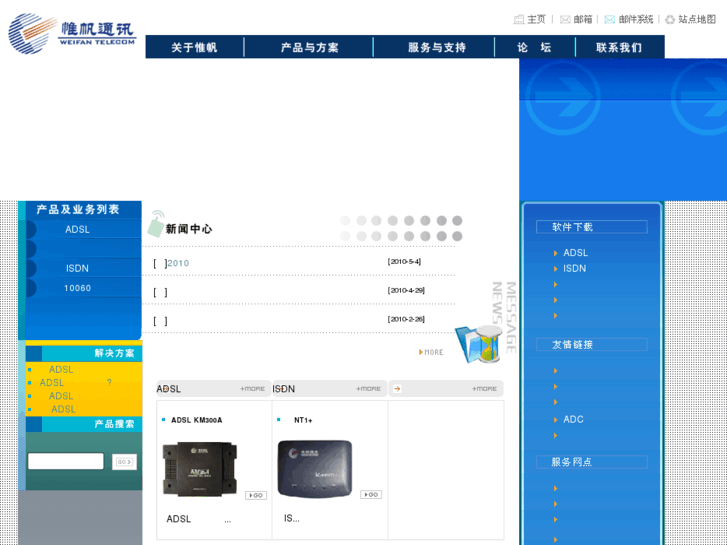Open the news item dated 2010-2-26
Image resolution: width=727 pixels, height=545 pixels.
coord(160,321)
